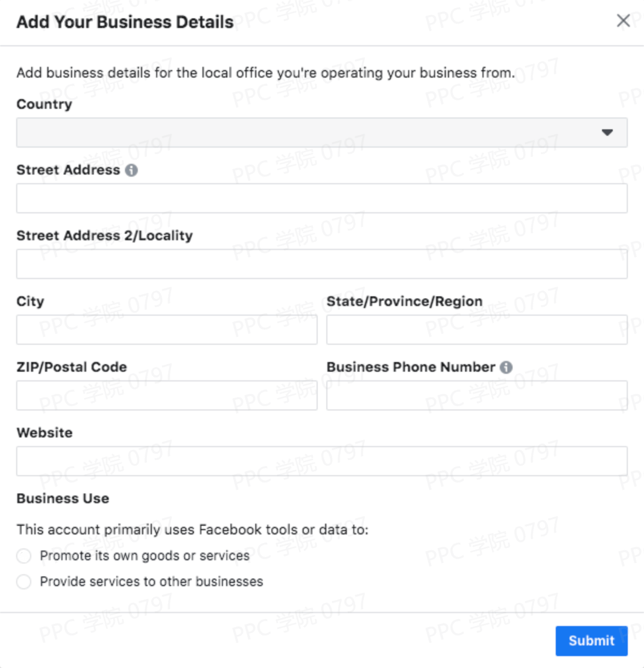Click the Business Use section heading
Screen dimensions: 644x668
63,499
